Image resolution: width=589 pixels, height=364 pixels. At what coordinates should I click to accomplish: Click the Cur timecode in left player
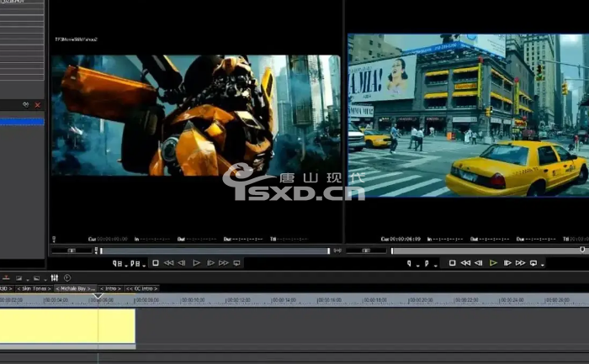pos(108,239)
